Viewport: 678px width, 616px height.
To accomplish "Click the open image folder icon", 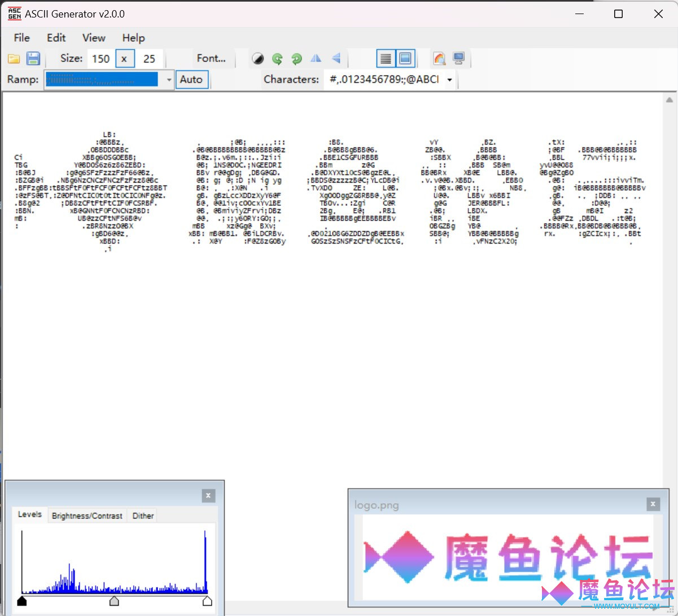I will 14,59.
